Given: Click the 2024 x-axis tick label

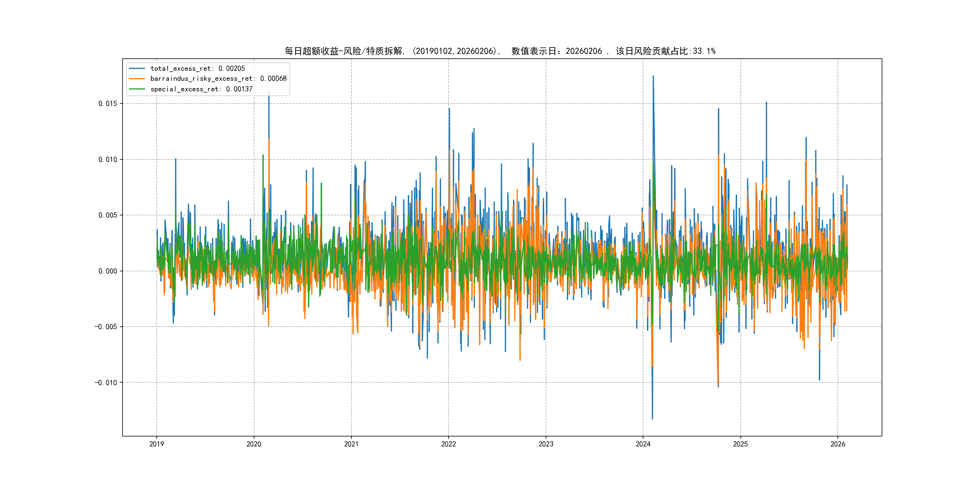Looking at the screenshot, I should [643, 444].
